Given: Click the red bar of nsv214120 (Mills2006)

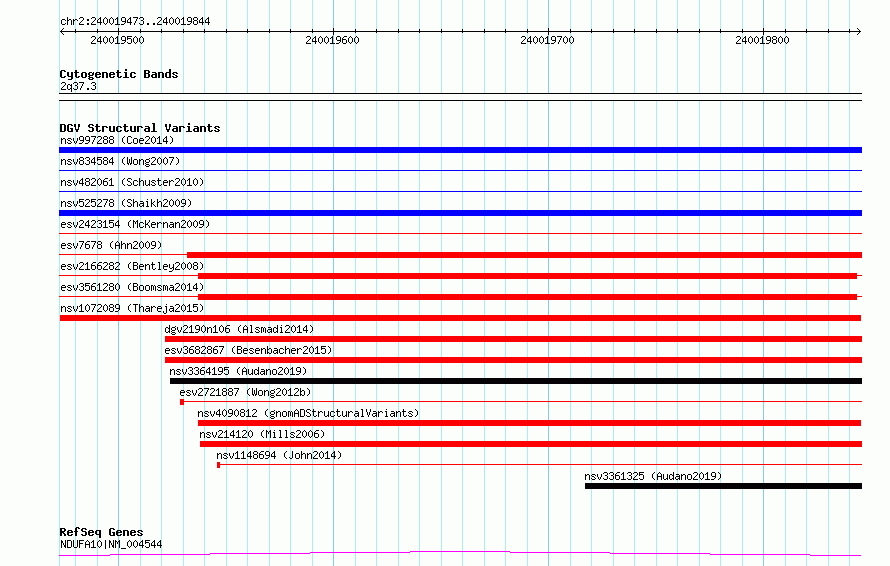Looking at the screenshot, I should click(531, 444).
